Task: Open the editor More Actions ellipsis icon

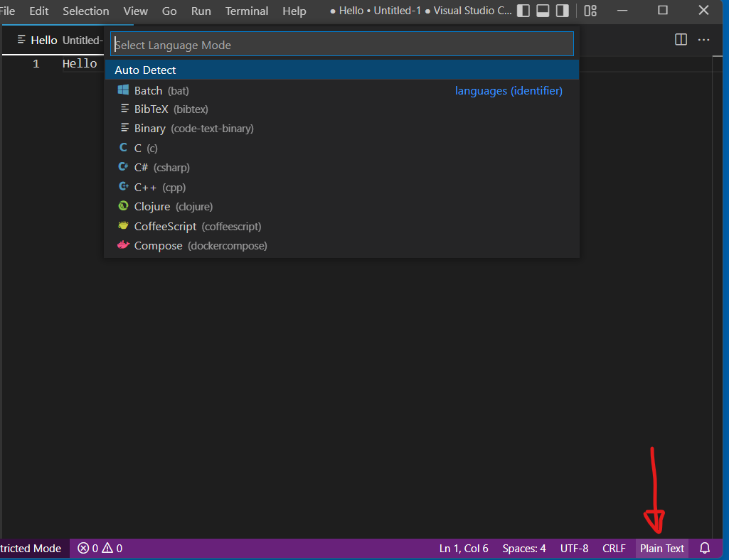Action: (703, 41)
